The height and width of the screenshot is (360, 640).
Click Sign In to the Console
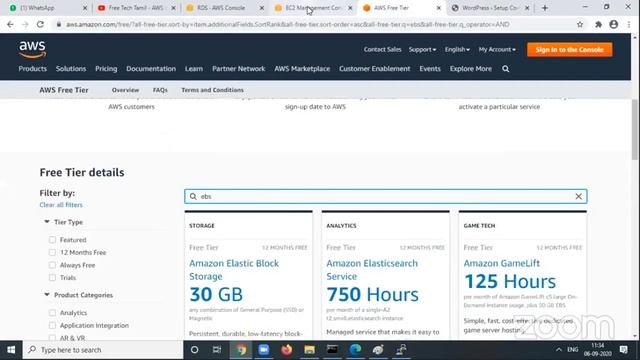click(569, 50)
